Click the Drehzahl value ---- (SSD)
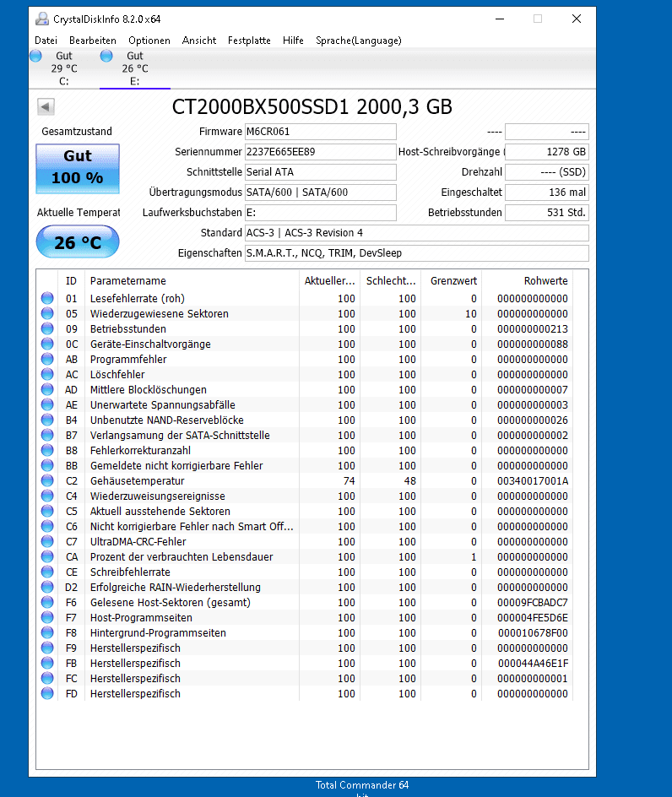The height and width of the screenshot is (797, 672). tap(547, 172)
